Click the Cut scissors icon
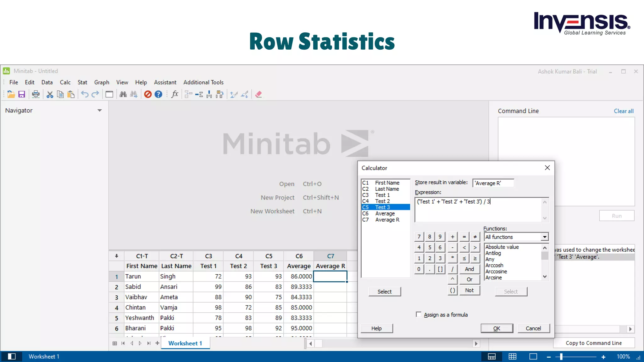Image resolution: width=644 pixels, height=362 pixels. 50,94
